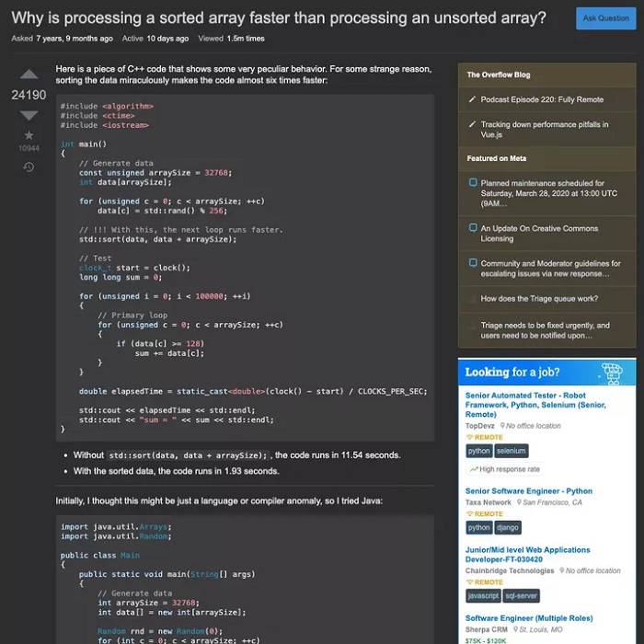Select the selenium tag under TopDevz job

pos(511,451)
